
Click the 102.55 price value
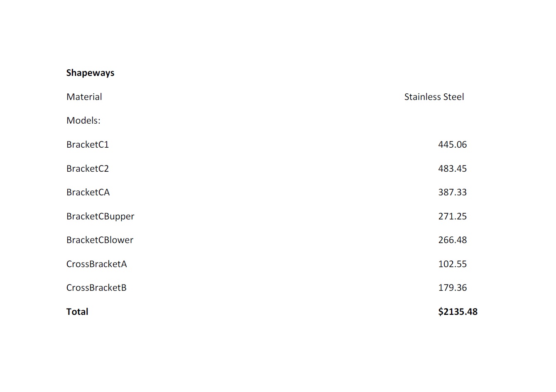click(452, 264)
